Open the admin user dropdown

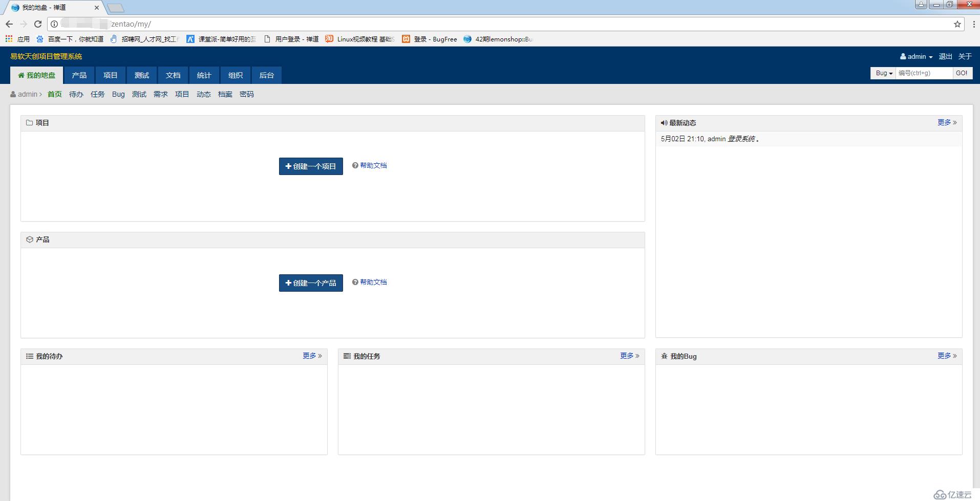tap(916, 56)
